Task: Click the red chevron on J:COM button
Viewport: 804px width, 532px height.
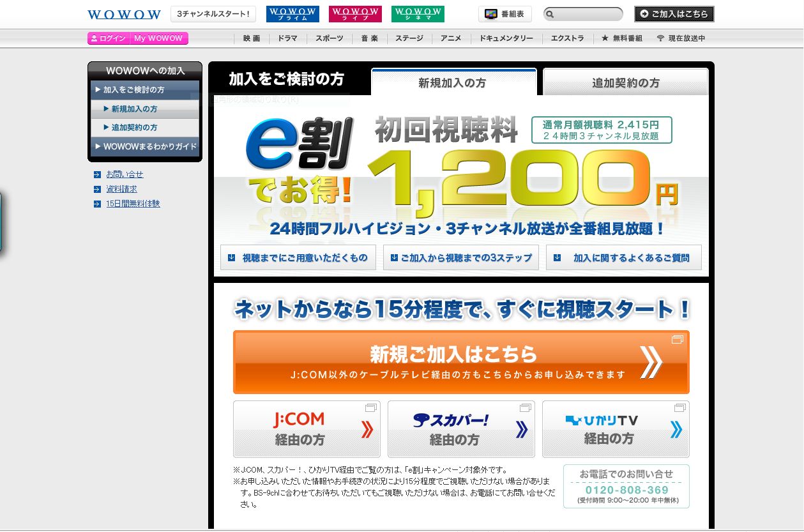Action: 367,430
